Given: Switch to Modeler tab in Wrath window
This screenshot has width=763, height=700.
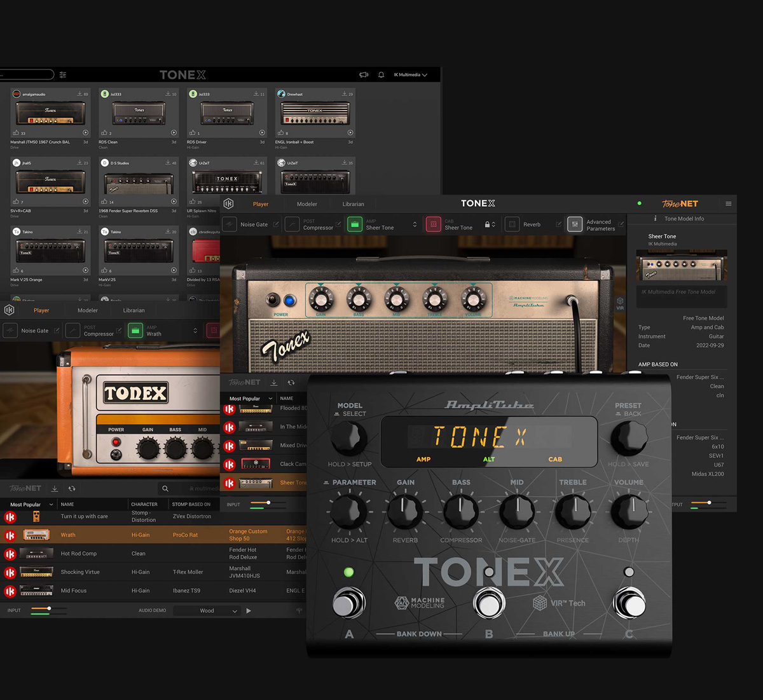Looking at the screenshot, I should pos(88,310).
